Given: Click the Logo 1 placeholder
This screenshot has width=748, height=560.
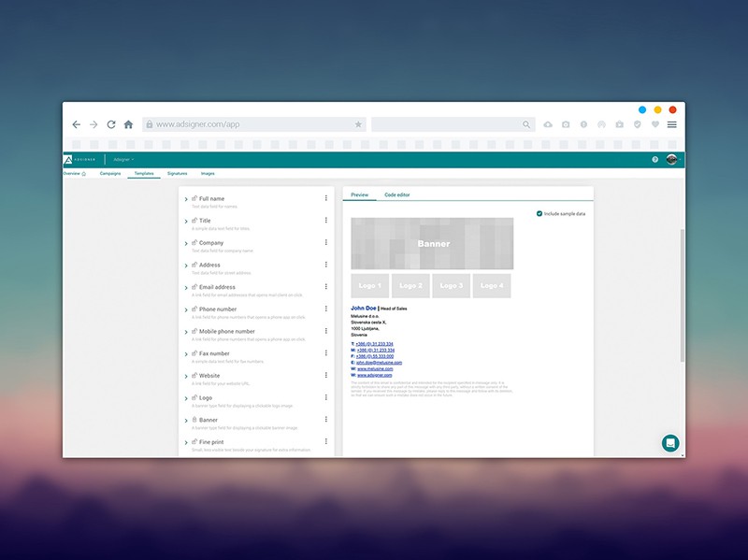Looking at the screenshot, I should 370,286.
